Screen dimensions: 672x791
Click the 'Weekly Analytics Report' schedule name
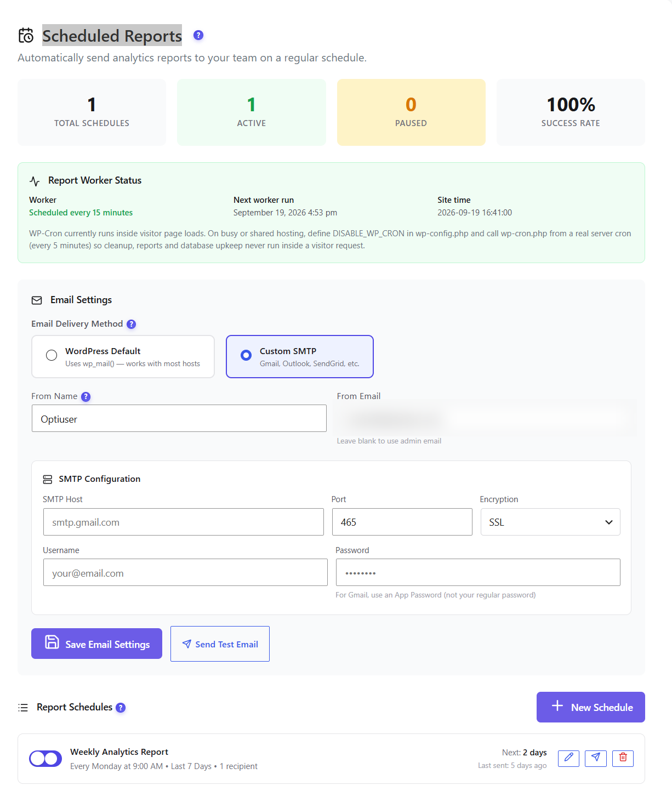[119, 752]
